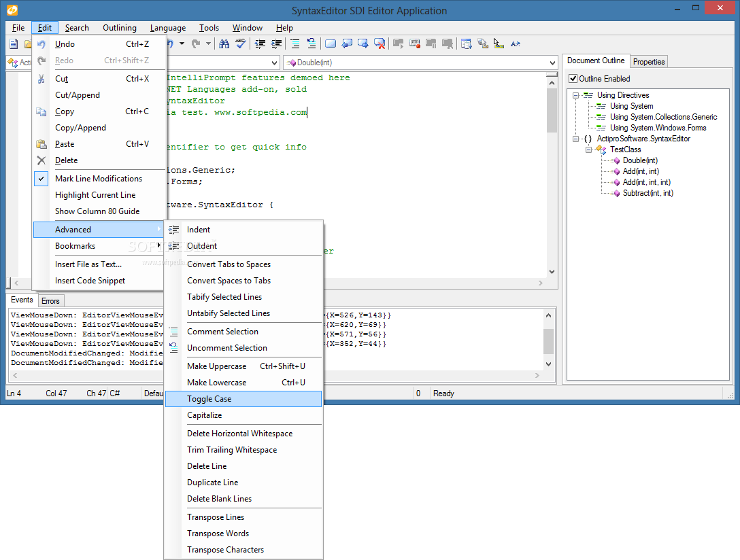This screenshot has height=560, width=740.
Task: Click the Toggle Bookmark toolbar icon
Action: coord(331,44)
